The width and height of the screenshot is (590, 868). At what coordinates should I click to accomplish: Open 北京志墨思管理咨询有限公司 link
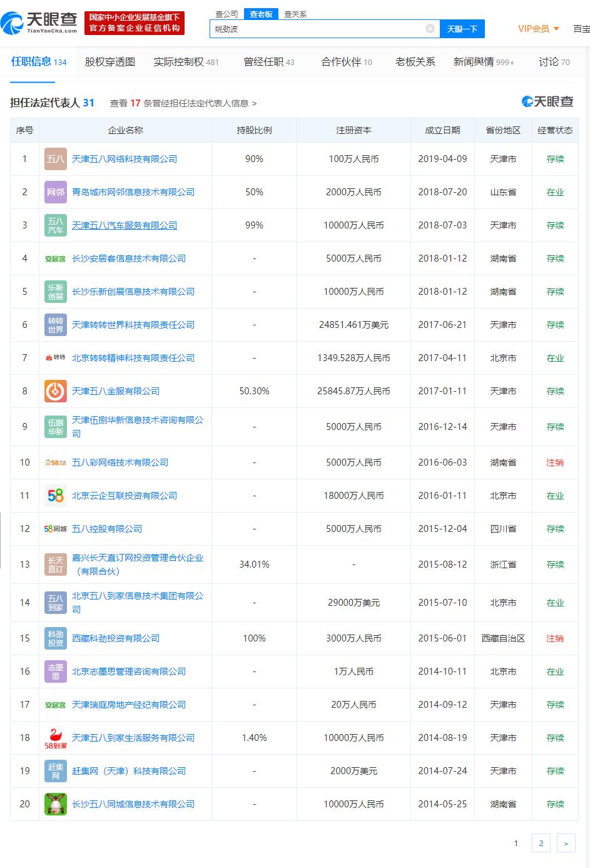[x=129, y=671]
